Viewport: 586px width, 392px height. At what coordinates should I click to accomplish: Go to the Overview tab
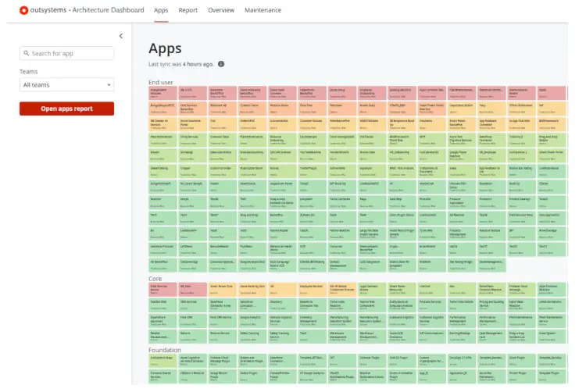(x=221, y=10)
